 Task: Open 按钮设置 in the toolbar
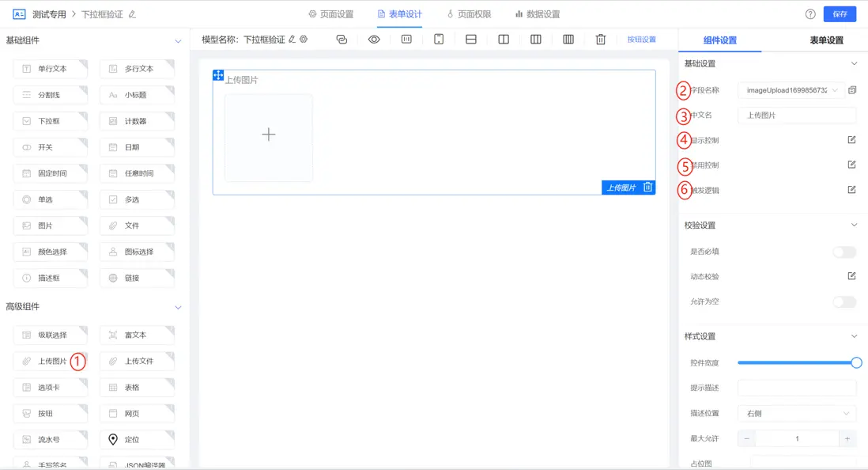pyautogui.click(x=642, y=40)
